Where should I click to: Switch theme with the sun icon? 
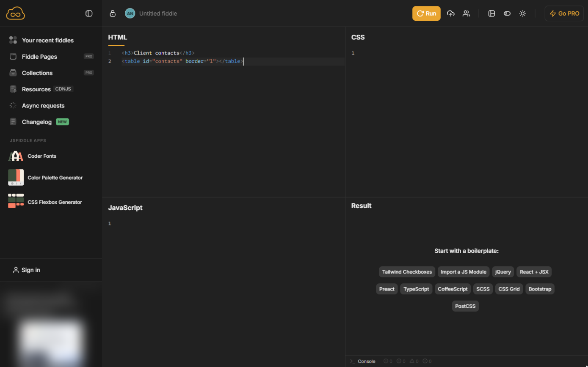click(523, 14)
